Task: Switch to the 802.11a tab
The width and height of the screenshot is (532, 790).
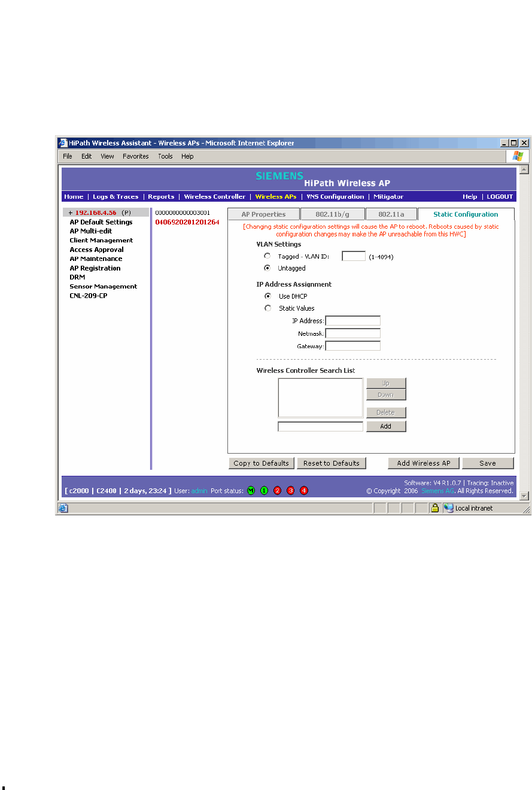Action: pos(391,214)
